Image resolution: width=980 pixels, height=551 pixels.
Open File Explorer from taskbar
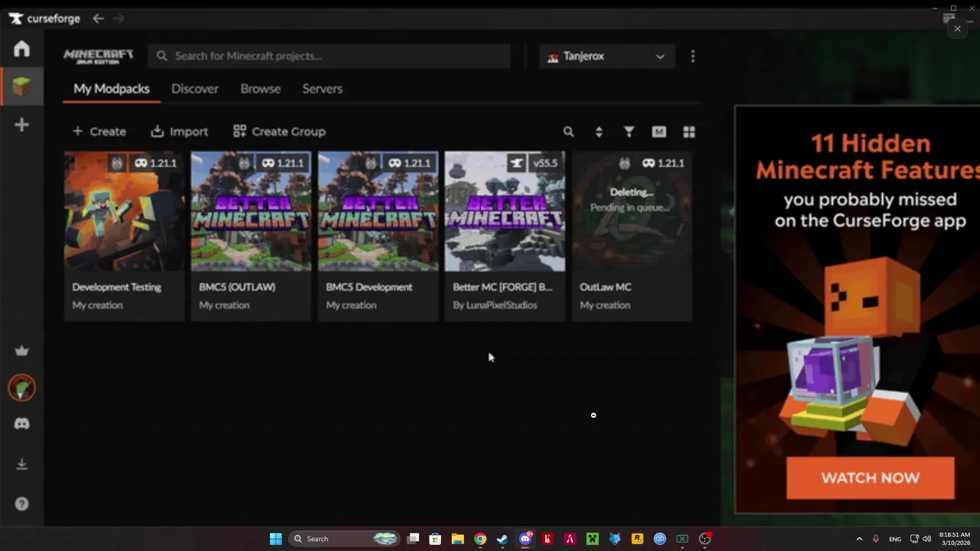(457, 539)
